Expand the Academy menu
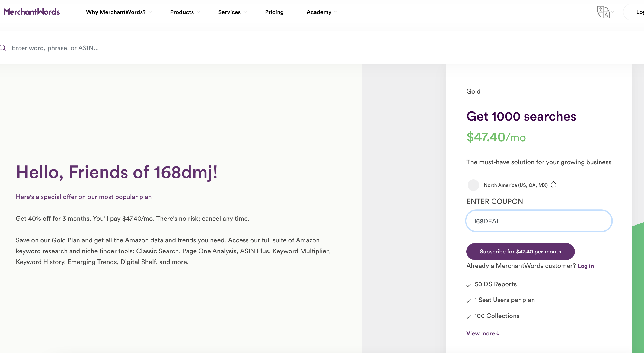 [322, 12]
